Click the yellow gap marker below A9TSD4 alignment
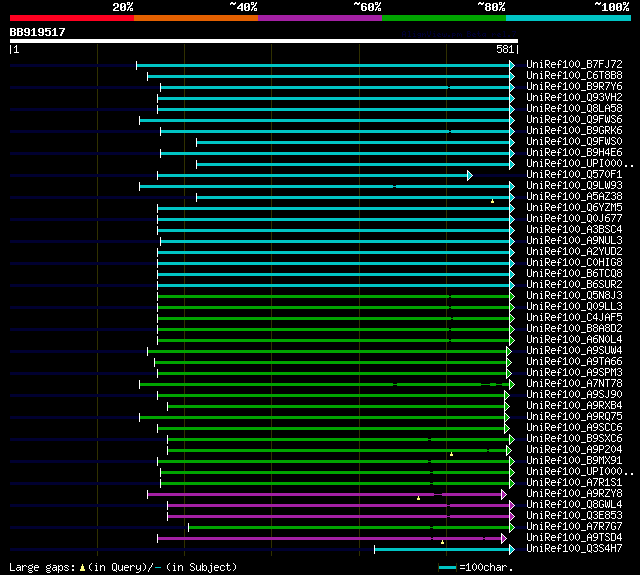Image resolution: width=640 pixels, height=575 pixels. tap(442, 542)
